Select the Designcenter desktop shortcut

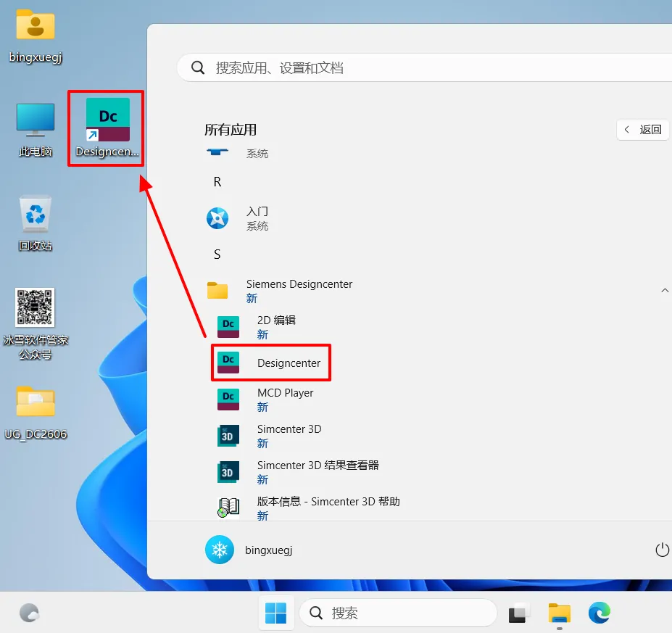(x=107, y=128)
